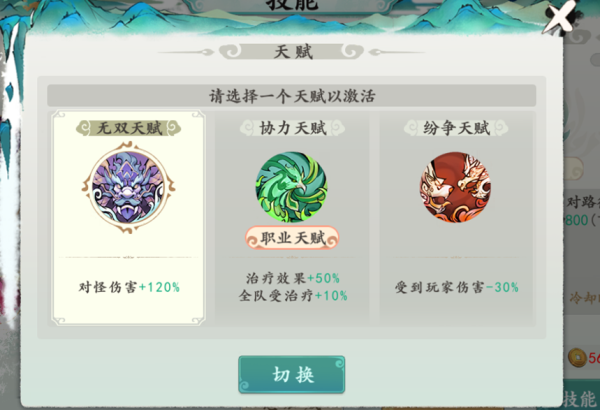The width and height of the screenshot is (600, 410).
Task: Click the 冷却 label at right edge
Action: [x=584, y=298]
